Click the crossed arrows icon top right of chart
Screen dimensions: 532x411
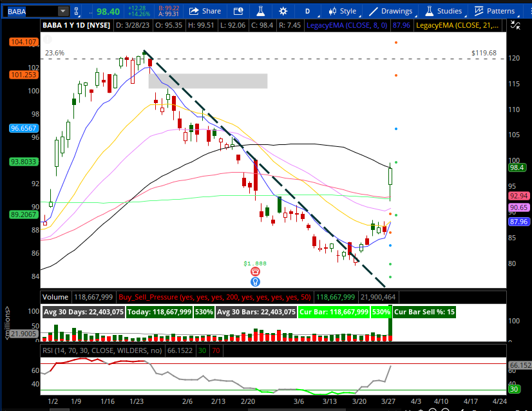point(515,24)
